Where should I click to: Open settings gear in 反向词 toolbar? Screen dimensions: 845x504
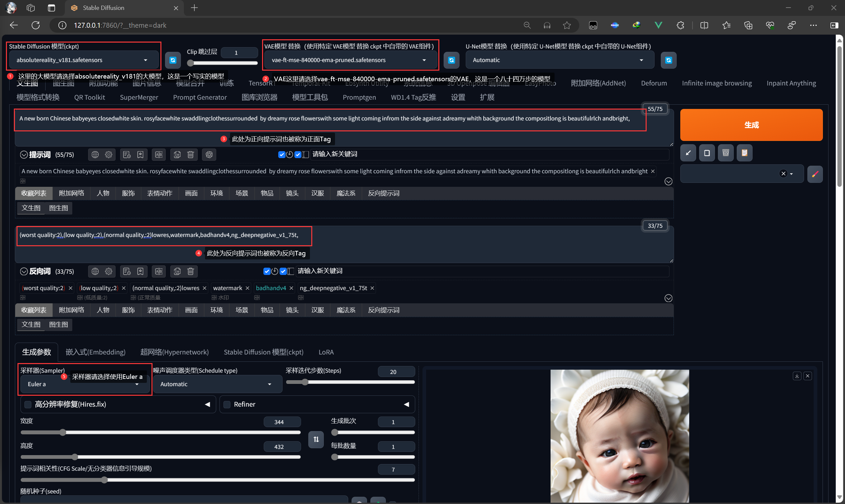click(109, 271)
